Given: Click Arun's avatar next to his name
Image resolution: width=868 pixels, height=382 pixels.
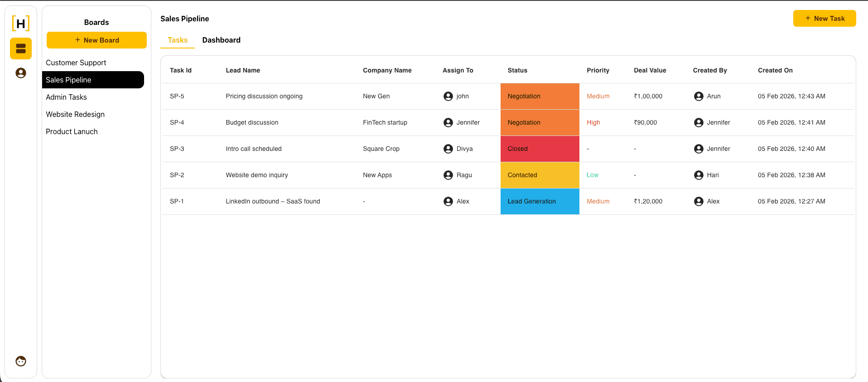Looking at the screenshot, I should 698,96.
